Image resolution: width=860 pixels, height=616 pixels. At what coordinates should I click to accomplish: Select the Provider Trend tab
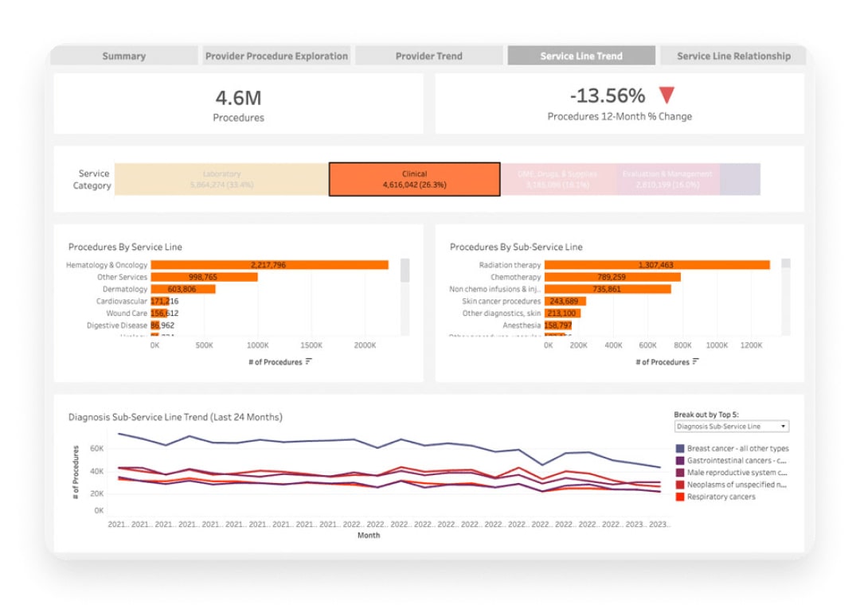(430, 56)
